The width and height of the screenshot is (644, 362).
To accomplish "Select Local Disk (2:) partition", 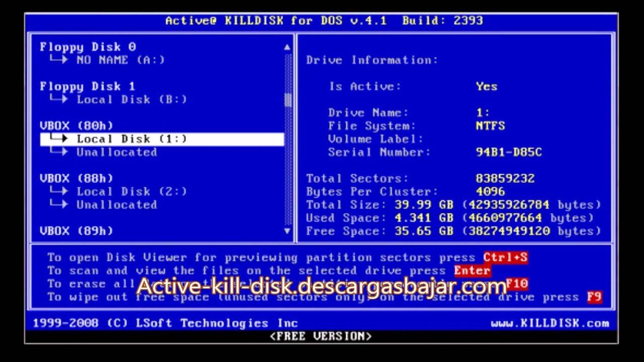I will 131,192.
